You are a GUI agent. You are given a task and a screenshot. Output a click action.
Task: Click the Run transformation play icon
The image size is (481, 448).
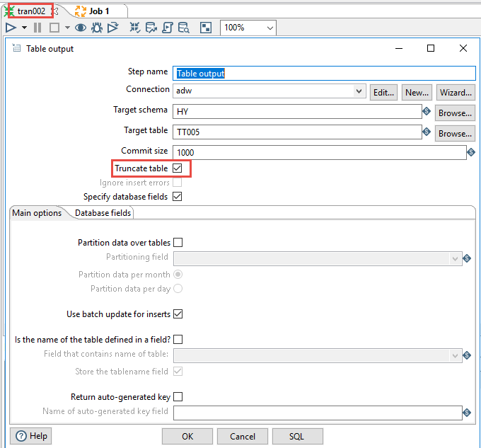(11, 28)
